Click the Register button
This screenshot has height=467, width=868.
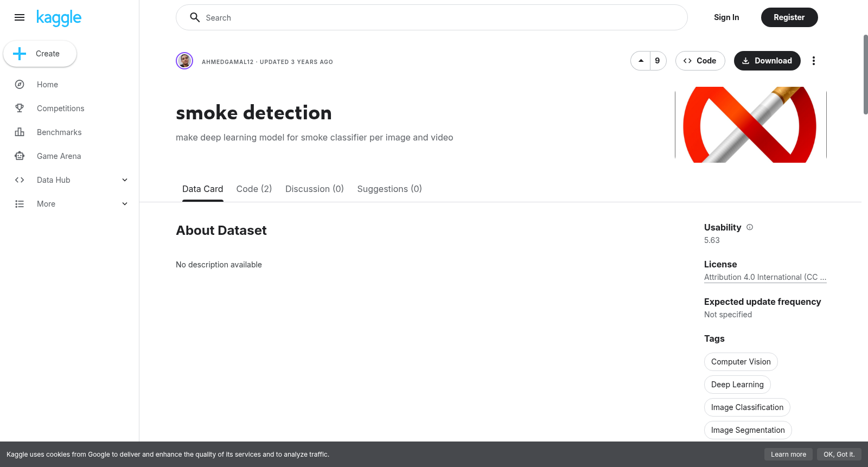pos(789,17)
